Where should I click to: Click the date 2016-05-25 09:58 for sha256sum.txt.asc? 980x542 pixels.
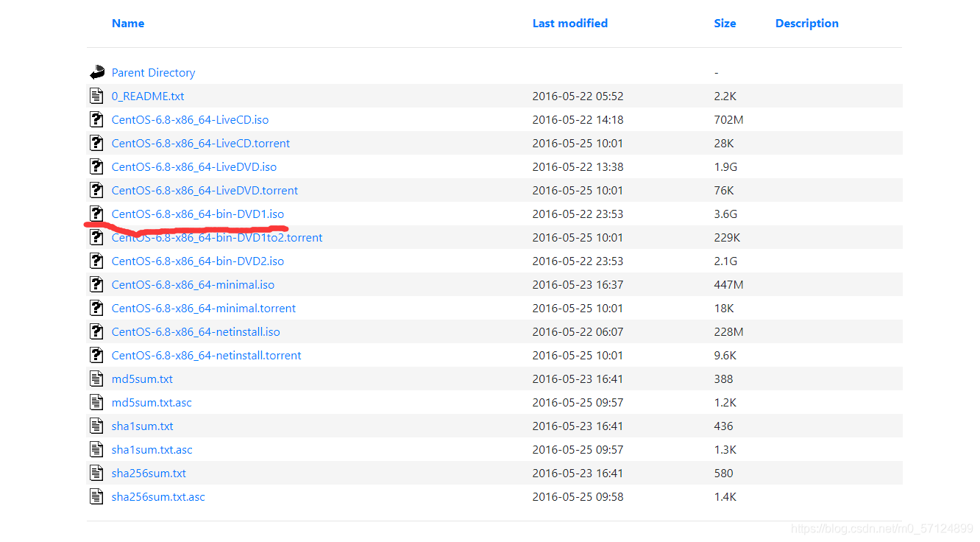click(x=578, y=497)
